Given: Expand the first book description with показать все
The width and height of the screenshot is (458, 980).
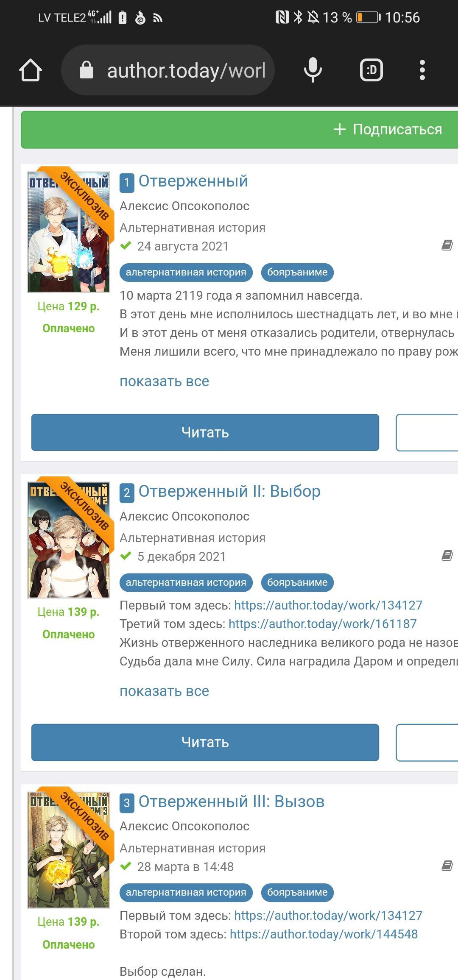Looking at the screenshot, I should tap(164, 381).
